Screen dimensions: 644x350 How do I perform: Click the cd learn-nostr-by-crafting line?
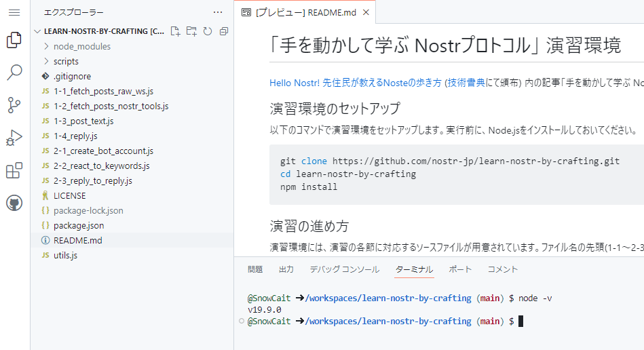(x=348, y=174)
